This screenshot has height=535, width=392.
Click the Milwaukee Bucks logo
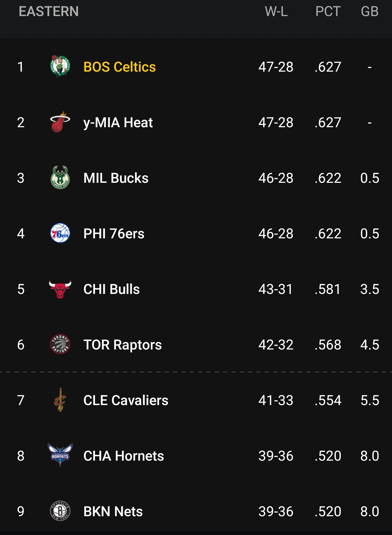coord(60,178)
